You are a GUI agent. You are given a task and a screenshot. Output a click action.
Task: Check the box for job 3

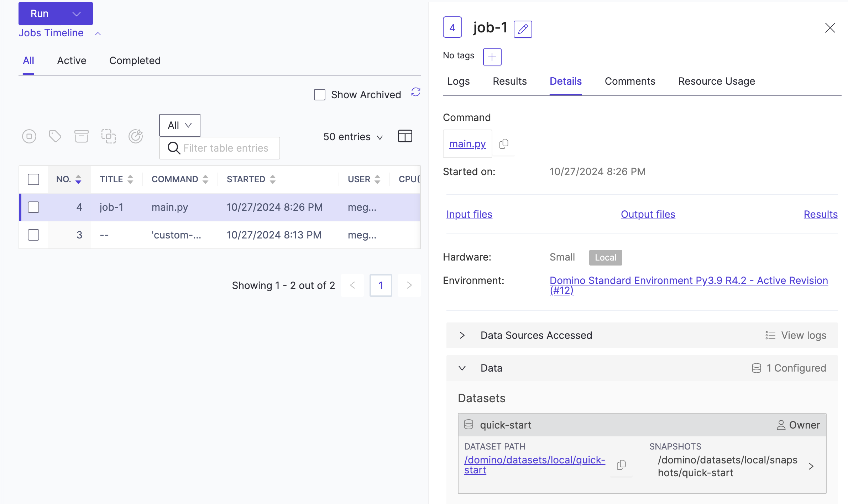point(33,235)
